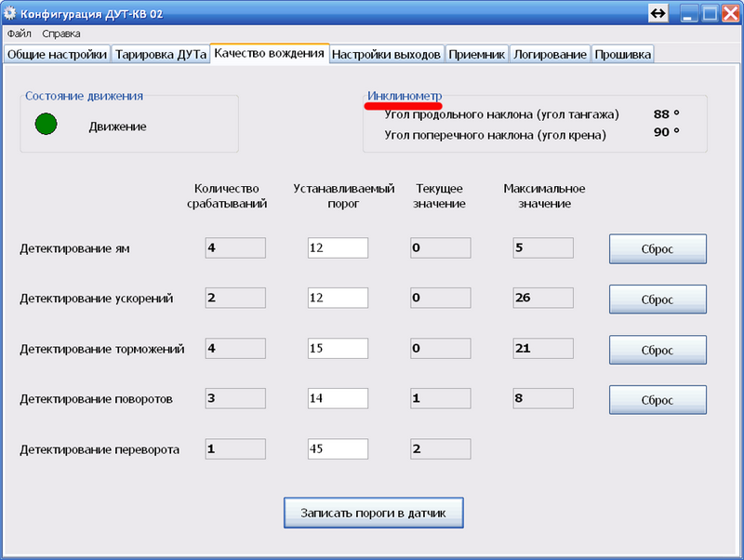Click threshold field for Детектирование ям
Viewport: 744px width, 560px height.
coord(338,247)
